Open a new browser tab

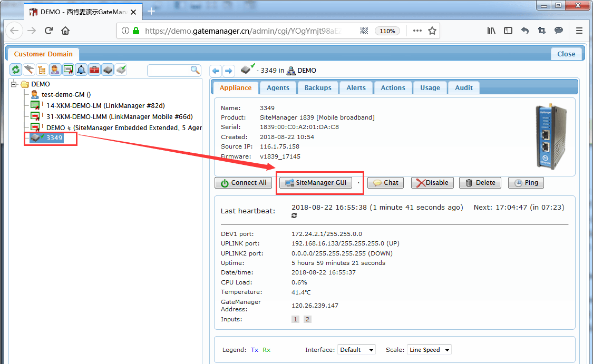coord(151,12)
